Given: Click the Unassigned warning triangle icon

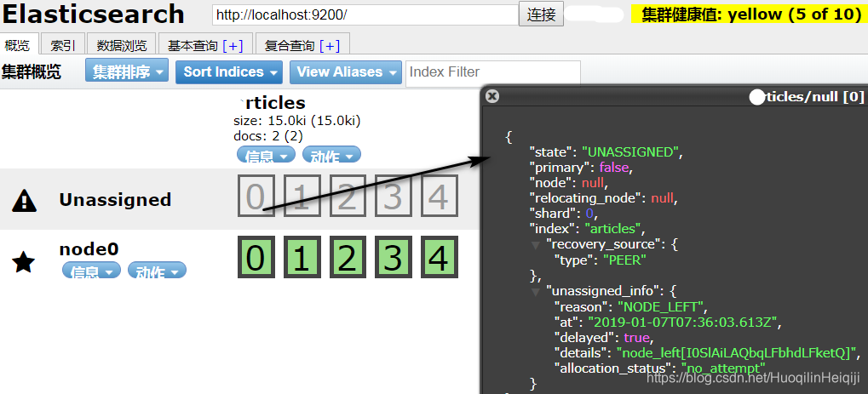Looking at the screenshot, I should (25, 200).
